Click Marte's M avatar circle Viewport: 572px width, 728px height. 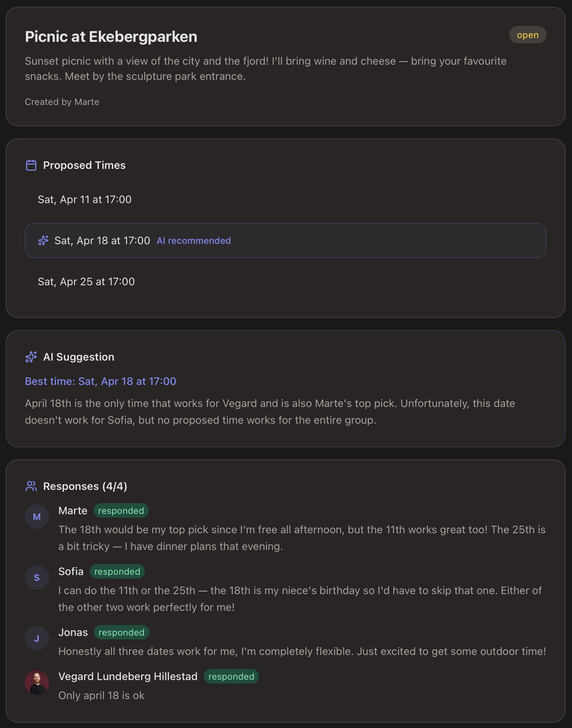coord(37,517)
